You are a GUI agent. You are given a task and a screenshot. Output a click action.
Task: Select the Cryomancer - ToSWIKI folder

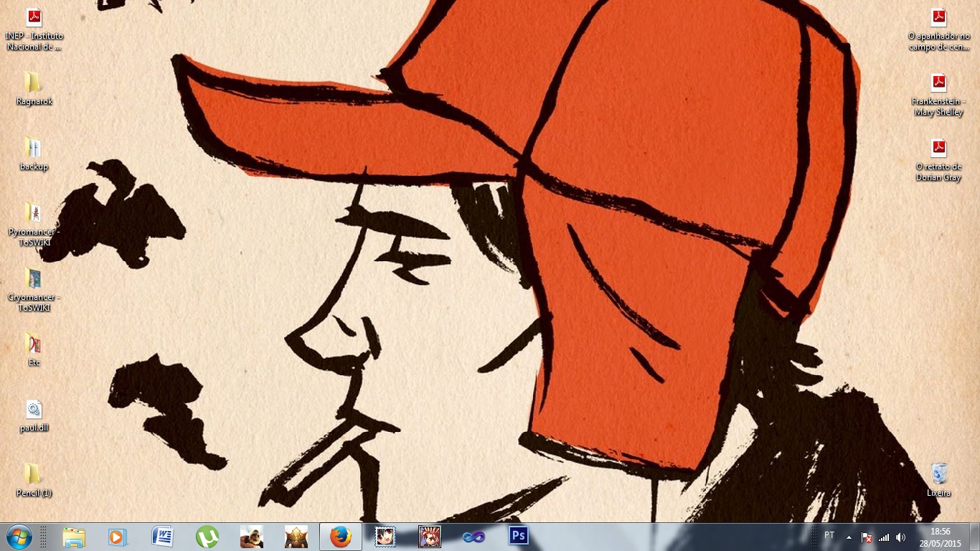pyautogui.click(x=34, y=289)
